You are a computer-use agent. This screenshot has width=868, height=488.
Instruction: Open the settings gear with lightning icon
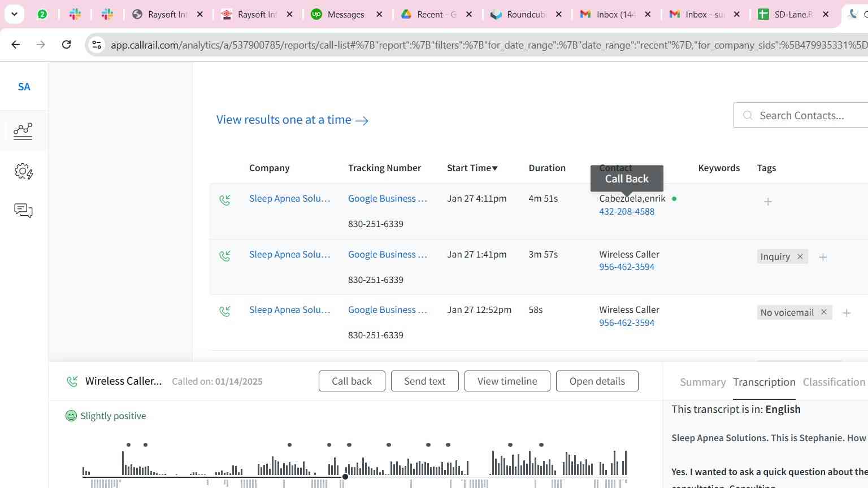(24, 172)
